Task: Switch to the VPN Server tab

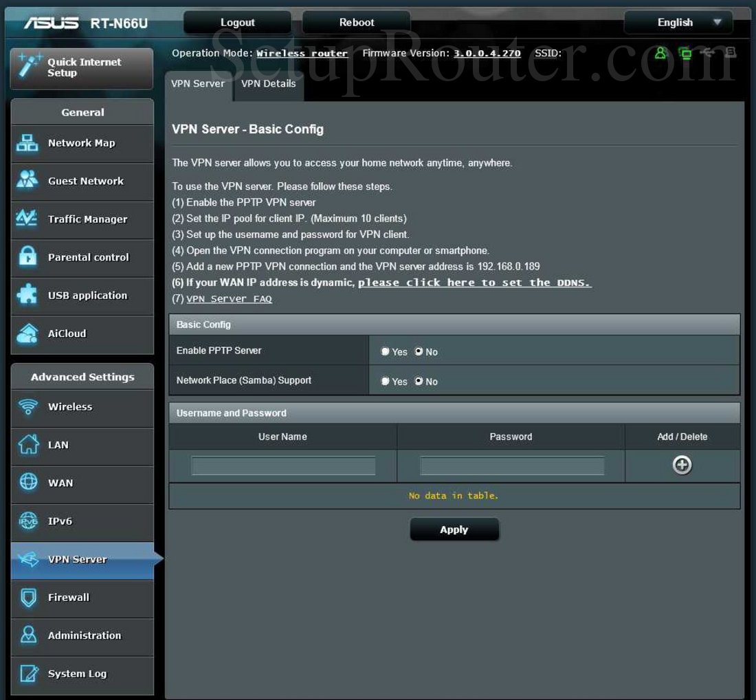Action: (x=198, y=84)
